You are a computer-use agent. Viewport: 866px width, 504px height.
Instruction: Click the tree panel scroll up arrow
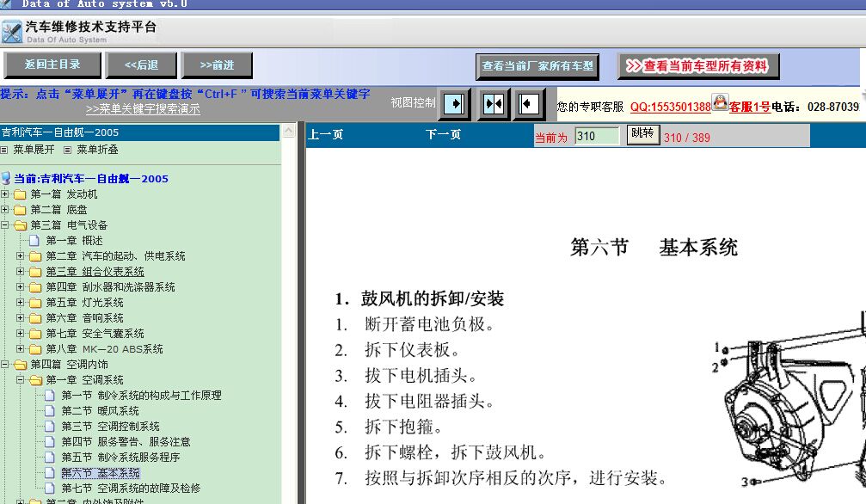(x=288, y=131)
